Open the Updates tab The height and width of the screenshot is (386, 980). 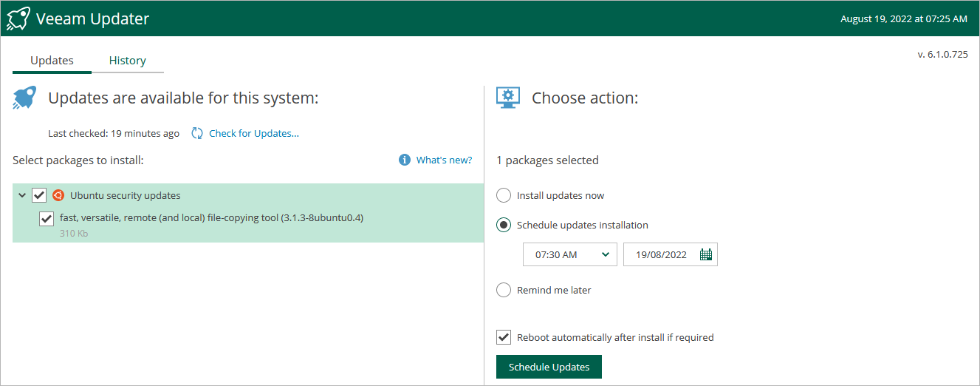(52, 61)
